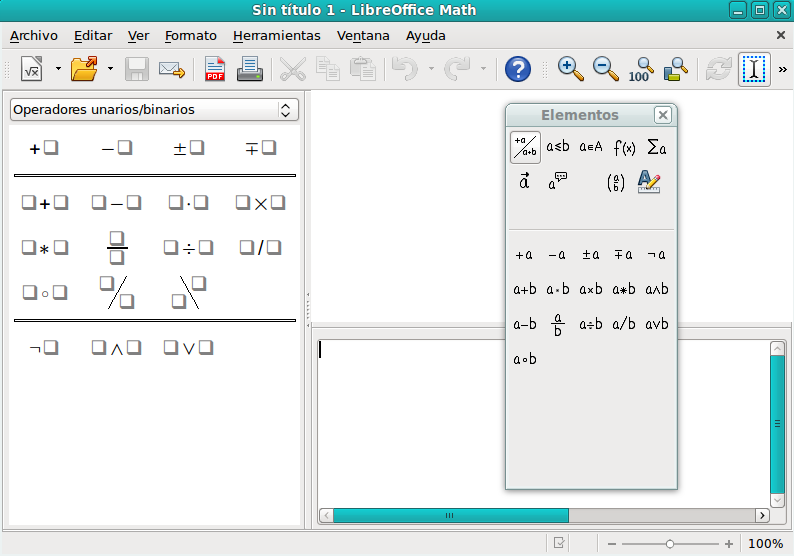Open the Ver menu
Viewport: 794px width, 556px height.
tap(138, 35)
